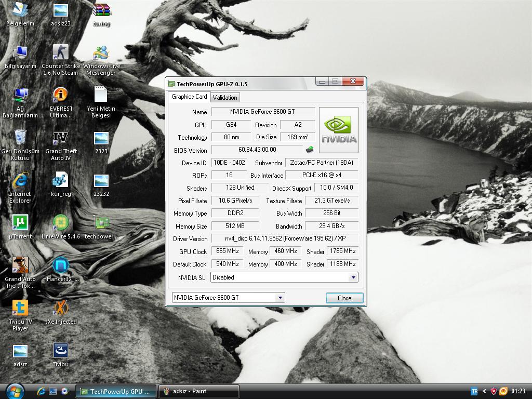Launch Tivibu TV Player icon

click(20, 315)
